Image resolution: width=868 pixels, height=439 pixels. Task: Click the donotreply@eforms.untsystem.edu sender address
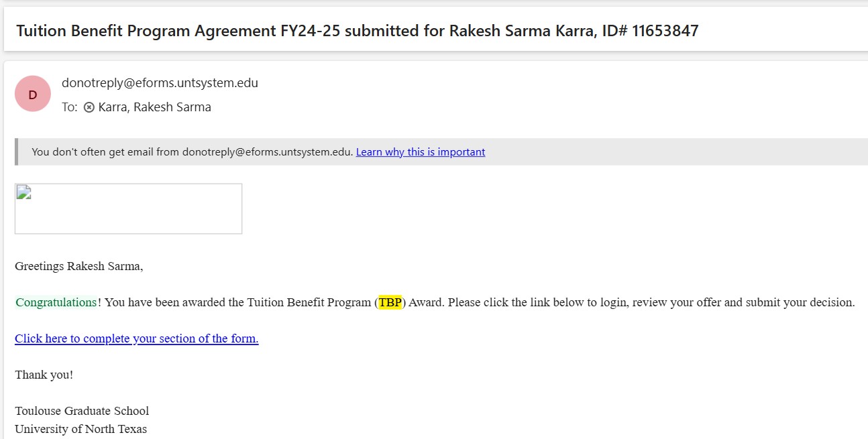click(x=160, y=83)
